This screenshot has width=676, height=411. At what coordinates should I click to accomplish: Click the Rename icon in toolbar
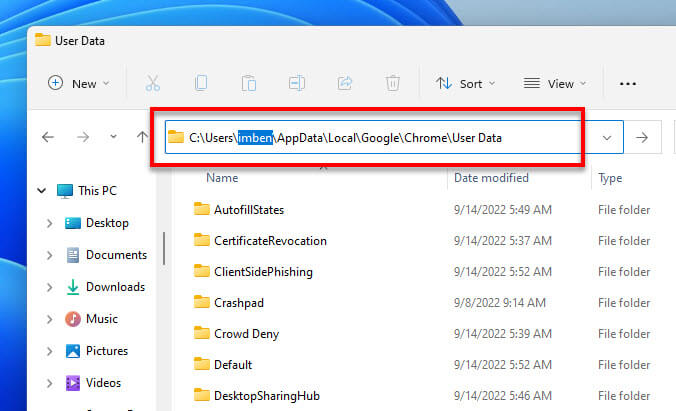coord(297,83)
